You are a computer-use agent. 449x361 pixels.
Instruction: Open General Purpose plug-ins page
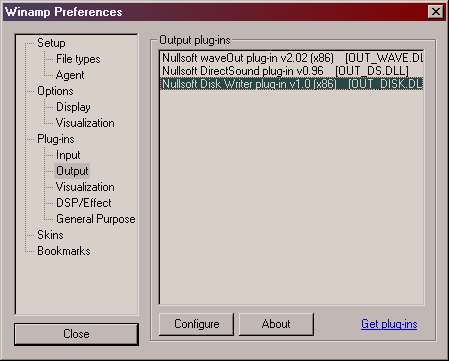(x=96, y=219)
